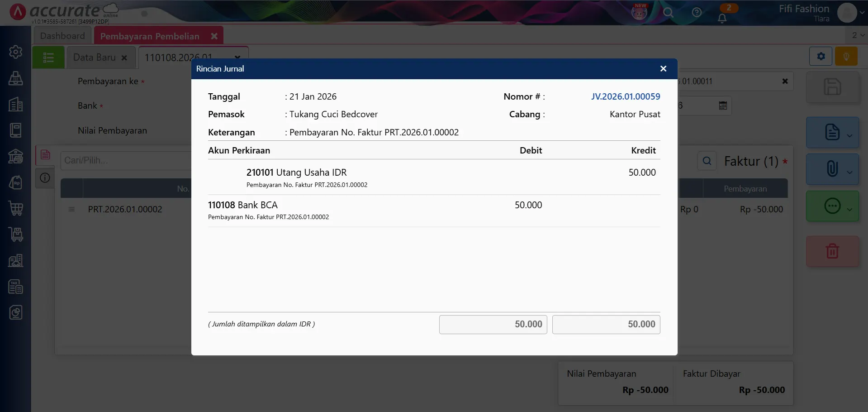This screenshot has height=412, width=868.
Task: Open the help question mark icon
Action: point(697,13)
